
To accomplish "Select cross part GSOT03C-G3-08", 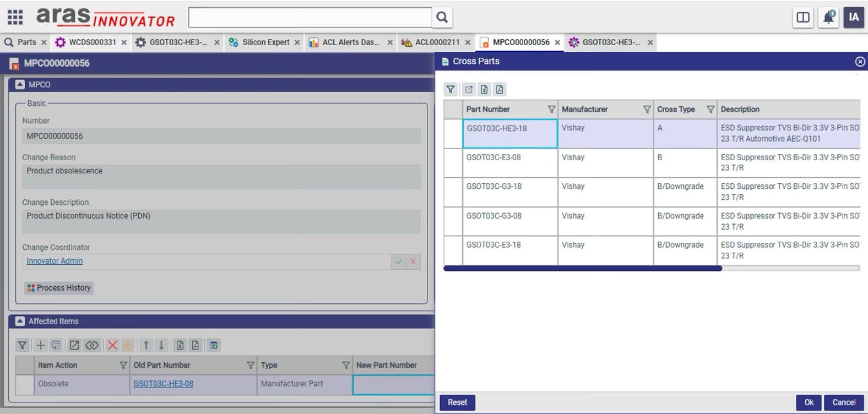I will [510, 221].
